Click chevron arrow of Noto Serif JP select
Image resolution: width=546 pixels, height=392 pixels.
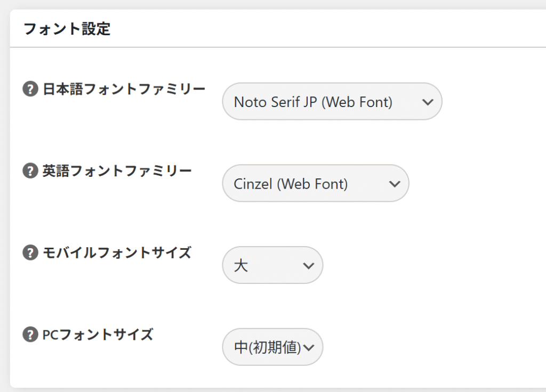point(427,102)
